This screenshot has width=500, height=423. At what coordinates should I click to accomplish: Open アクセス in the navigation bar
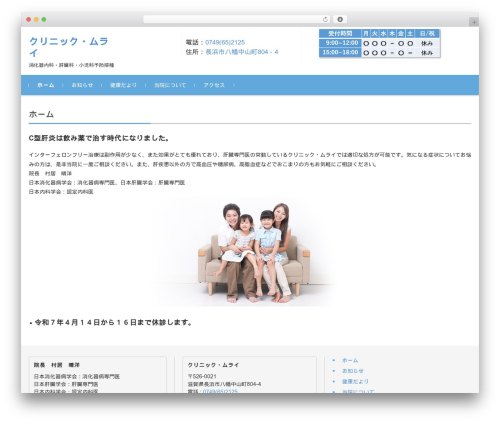point(214,85)
